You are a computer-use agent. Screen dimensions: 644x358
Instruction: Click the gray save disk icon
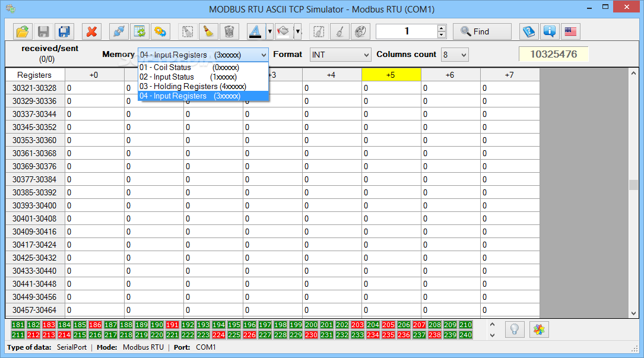43,31
